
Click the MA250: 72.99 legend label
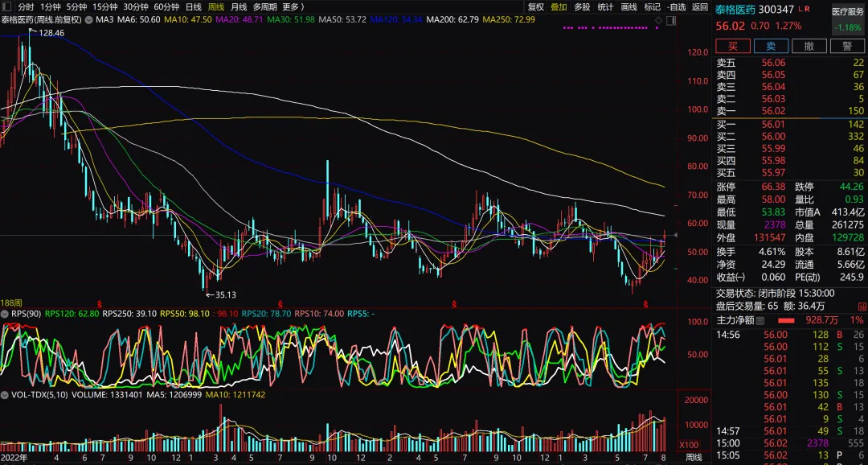coord(509,20)
